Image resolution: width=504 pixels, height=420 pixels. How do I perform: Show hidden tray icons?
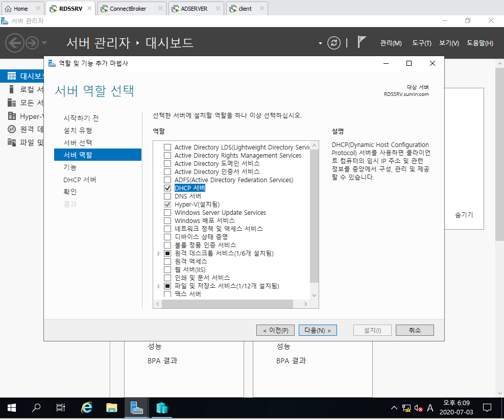point(394,408)
